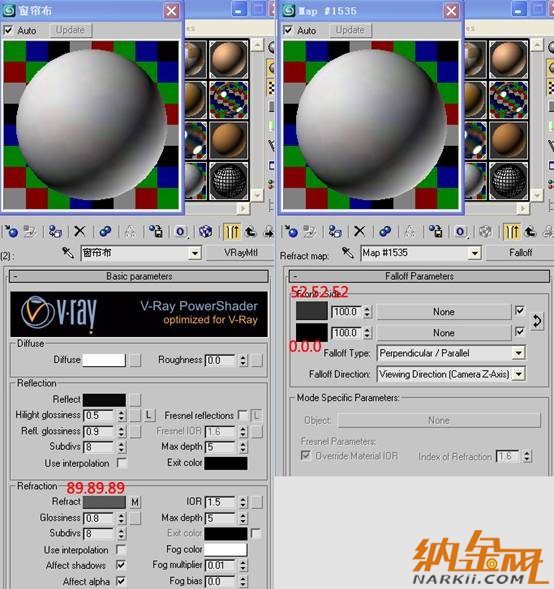Collapse the Basic parameters rollout header

139,276
